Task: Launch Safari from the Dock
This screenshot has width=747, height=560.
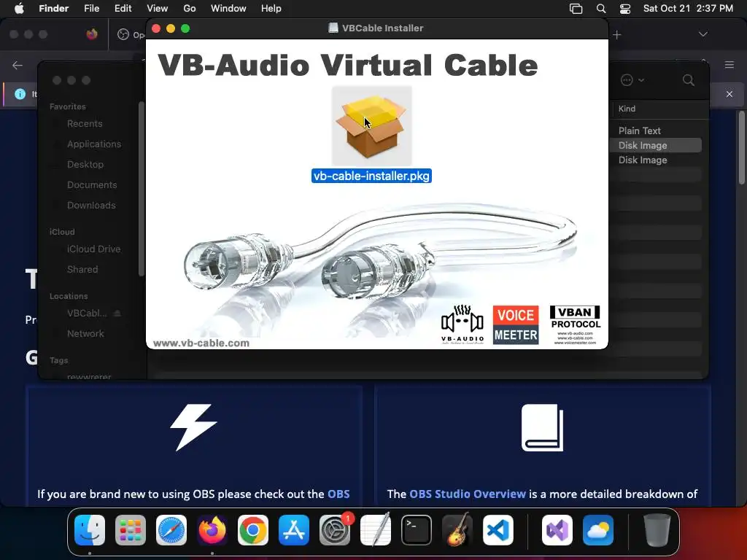Action: 171,530
